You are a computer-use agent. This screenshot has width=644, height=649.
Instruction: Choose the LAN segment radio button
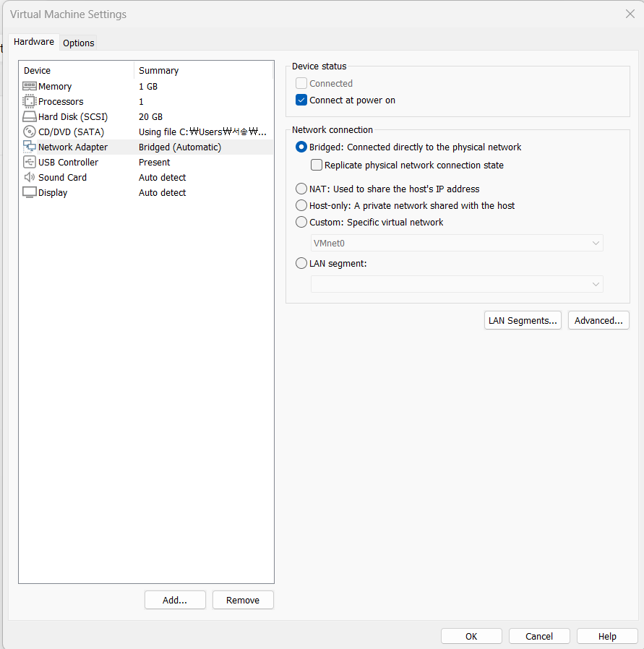click(301, 263)
